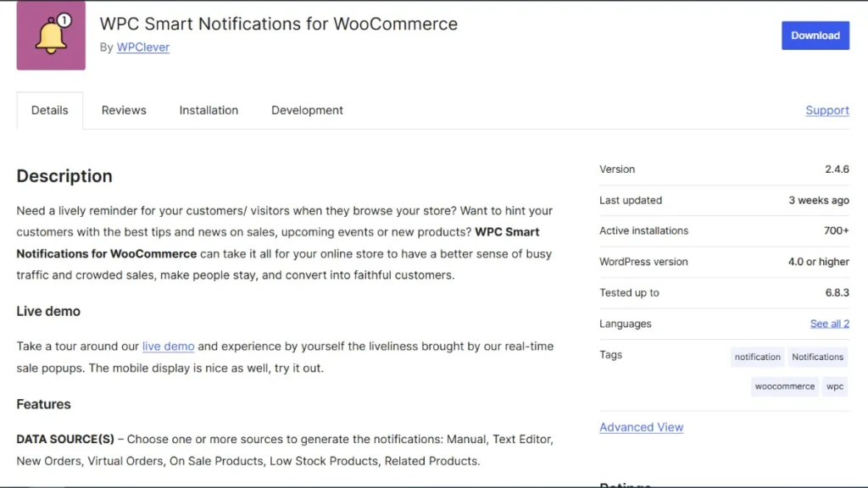The height and width of the screenshot is (488, 868).
Task: Click the bell notification plugin icon
Action: (51, 36)
